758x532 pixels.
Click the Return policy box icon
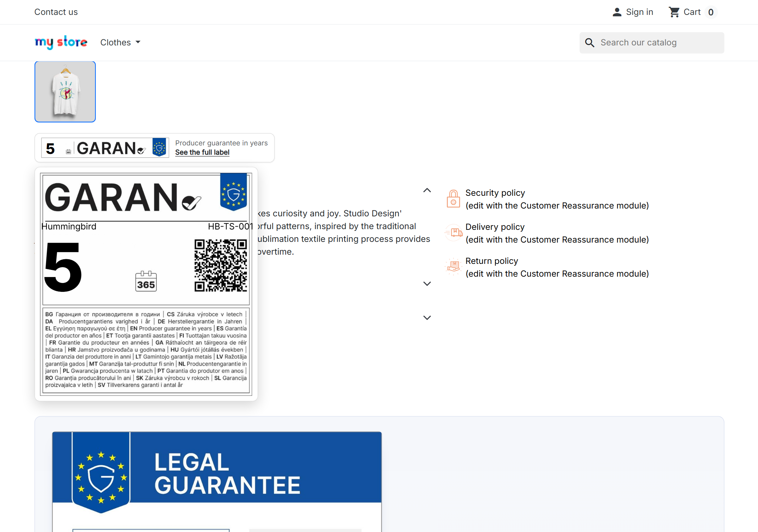coord(454,267)
